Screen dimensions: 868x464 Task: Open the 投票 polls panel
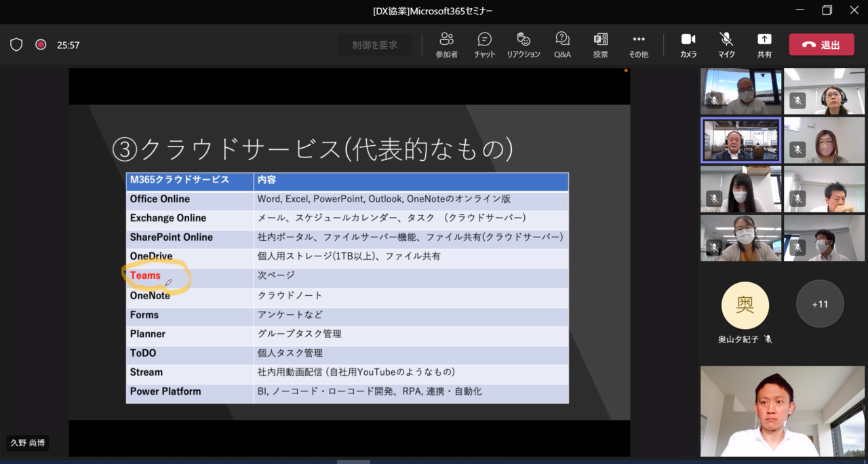[601, 45]
